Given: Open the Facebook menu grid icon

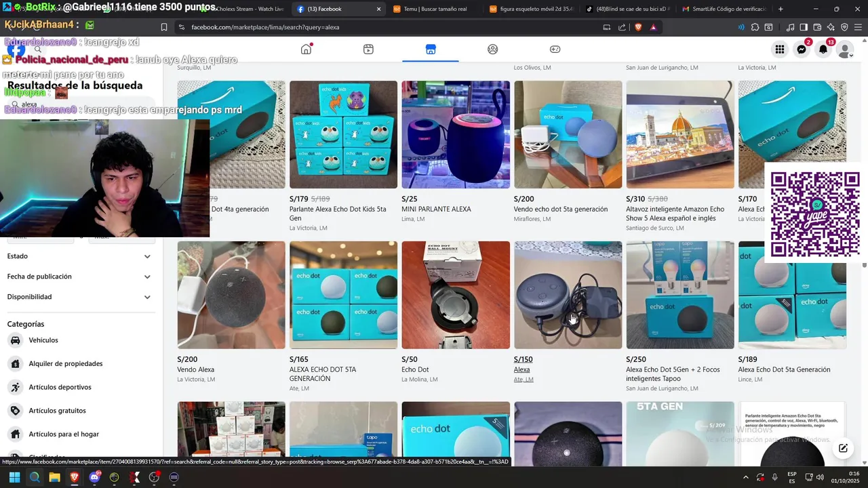Looking at the screenshot, I should pyautogui.click(x=780, y=49).
